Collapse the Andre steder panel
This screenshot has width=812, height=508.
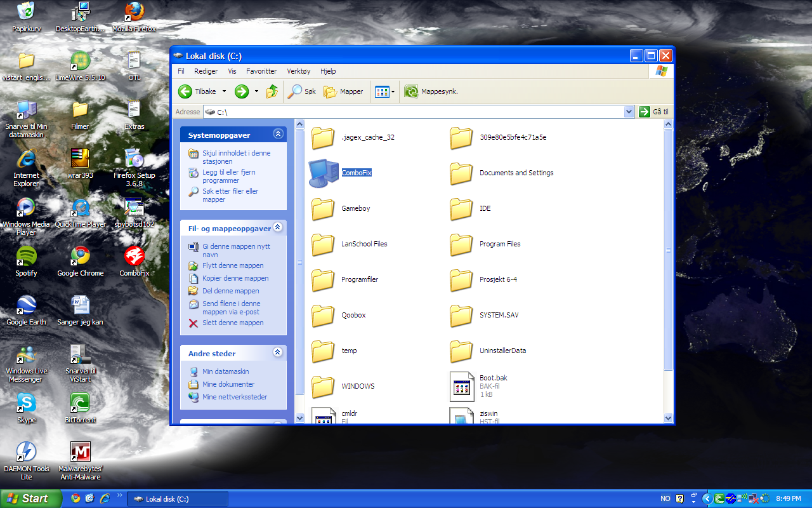[278, 352]
